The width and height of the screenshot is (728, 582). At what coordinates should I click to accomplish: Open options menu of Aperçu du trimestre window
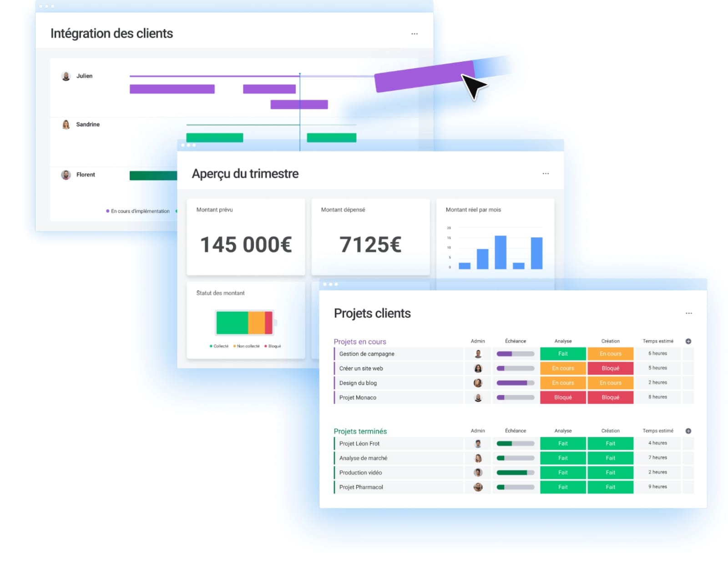[x=546, y=173]
